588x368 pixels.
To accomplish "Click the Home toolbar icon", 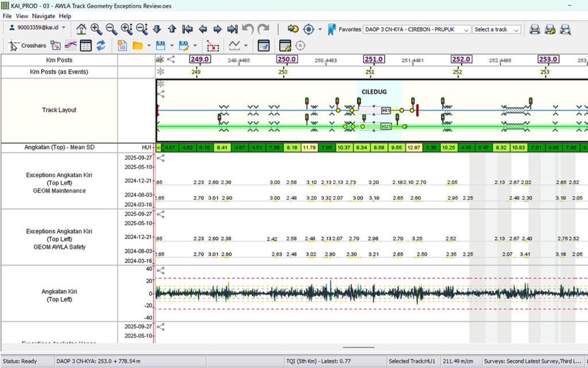I will tap(80, 29).
